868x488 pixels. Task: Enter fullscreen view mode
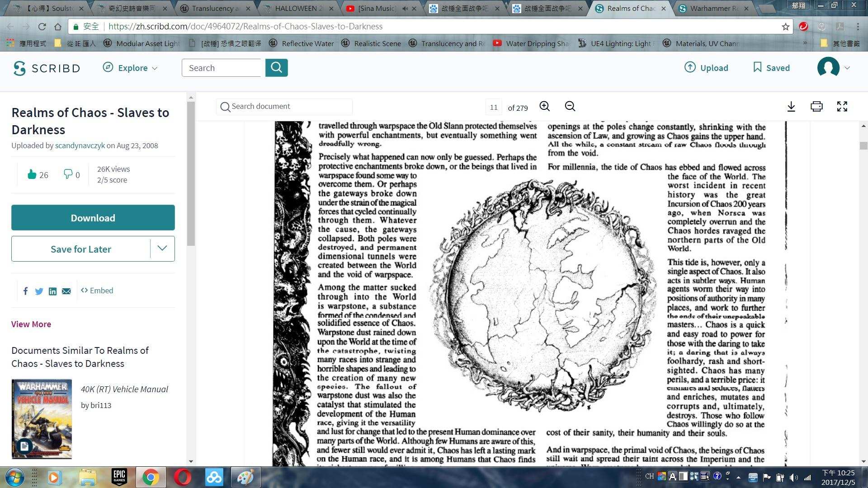click(x=841, y=107)
